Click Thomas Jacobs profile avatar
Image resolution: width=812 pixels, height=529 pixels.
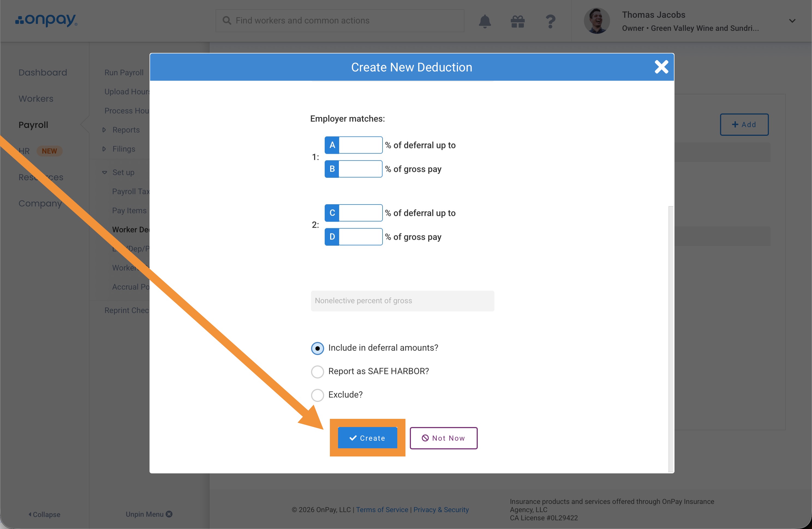(596, 21)
